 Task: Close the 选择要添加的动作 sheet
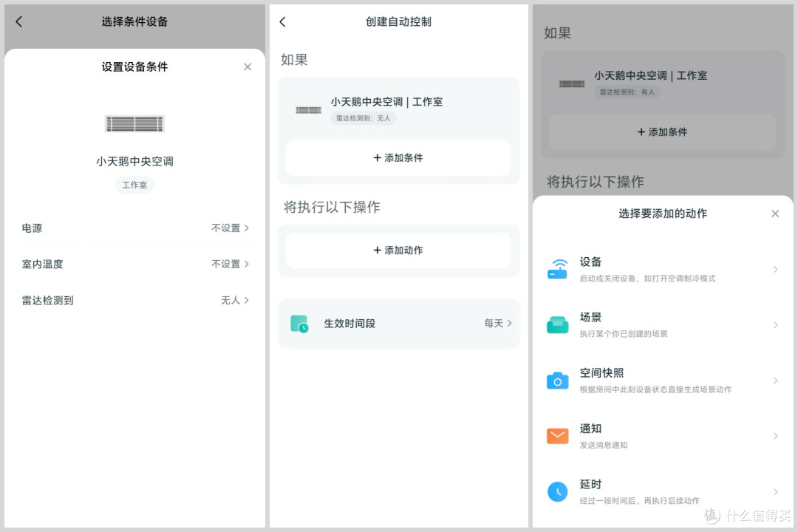point(775,214)
